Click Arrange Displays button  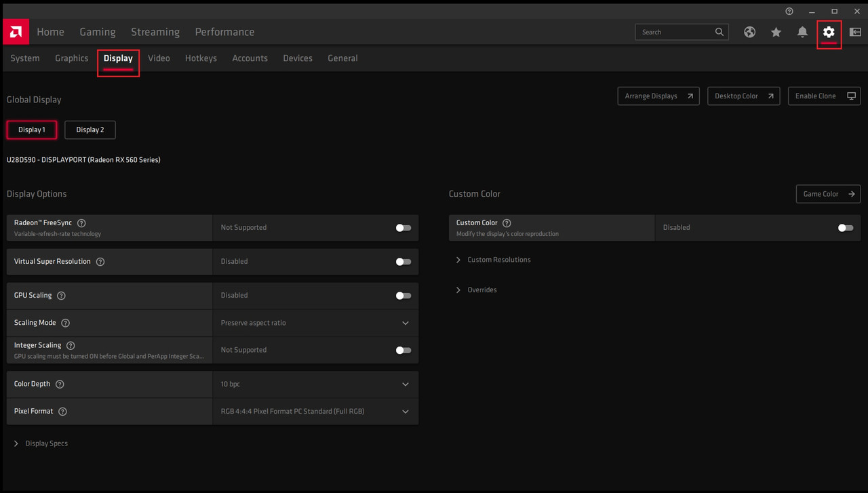coord(658,96)
